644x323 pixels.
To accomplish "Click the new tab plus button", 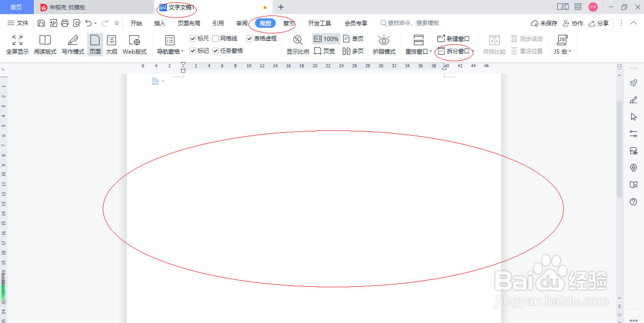I will [x=281, y=7].
